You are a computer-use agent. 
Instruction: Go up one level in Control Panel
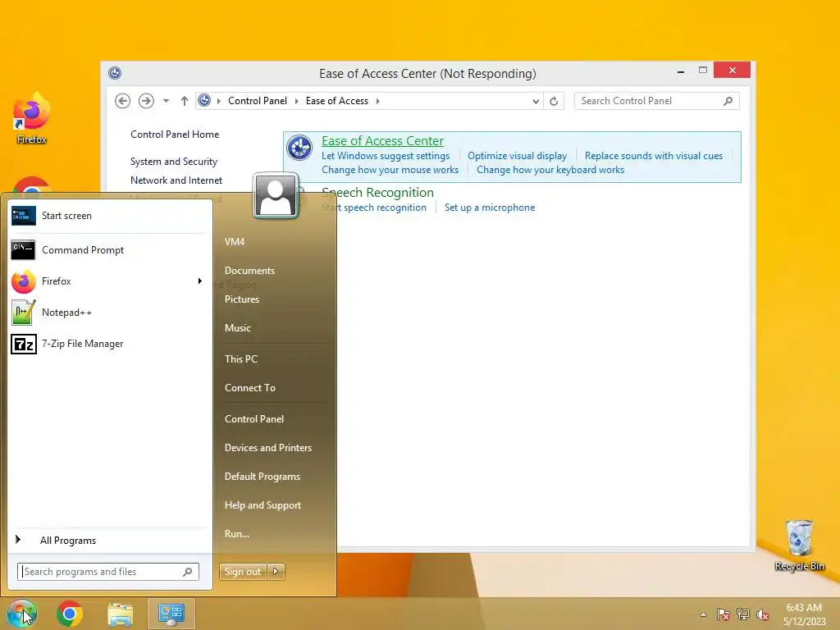(185, 101)
